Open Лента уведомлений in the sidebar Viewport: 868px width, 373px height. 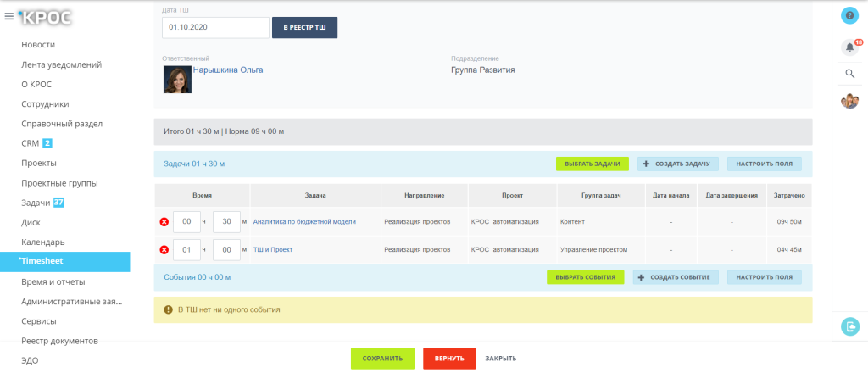tap(61, 64)
